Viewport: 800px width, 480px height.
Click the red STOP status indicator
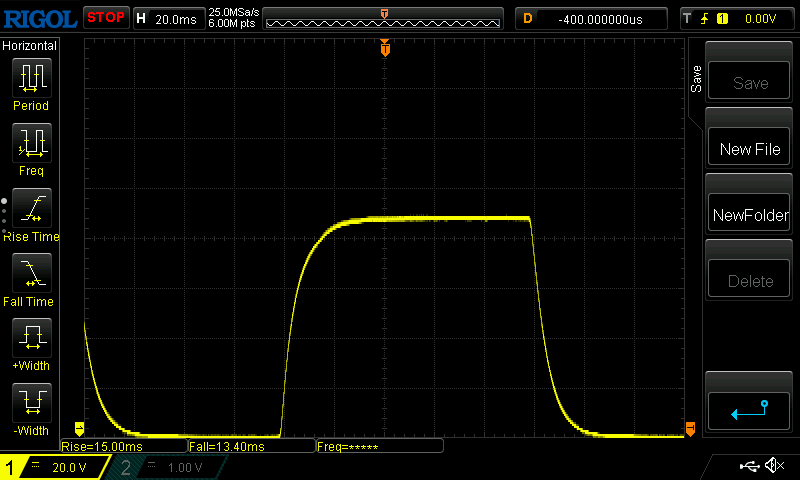click(106, 18)
